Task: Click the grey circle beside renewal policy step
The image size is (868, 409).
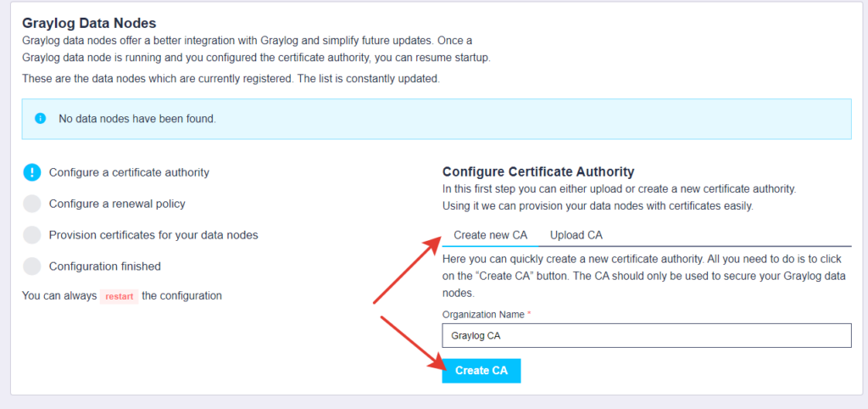Action: coord(32,204)
